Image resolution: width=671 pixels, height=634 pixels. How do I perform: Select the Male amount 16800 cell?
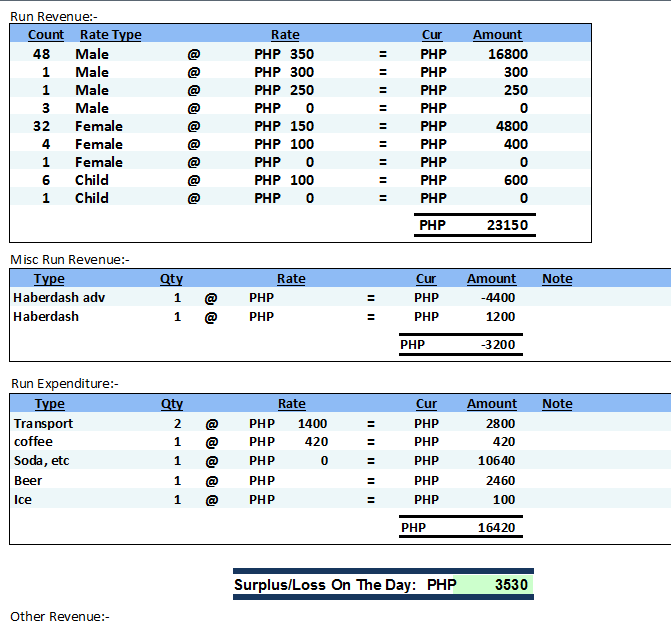pos(507,54)
